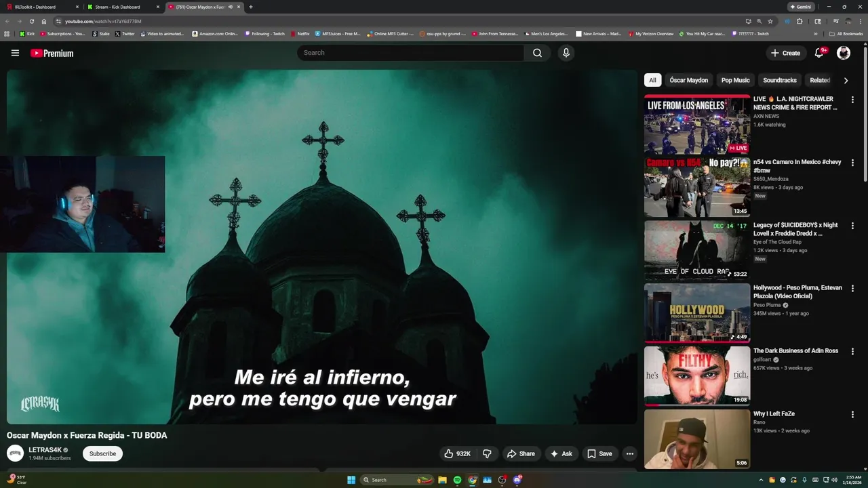The width and height of the screenshot is (868, 488).
Task: Open options for Dark Business of Adin Ross
Action: point(852,351)
